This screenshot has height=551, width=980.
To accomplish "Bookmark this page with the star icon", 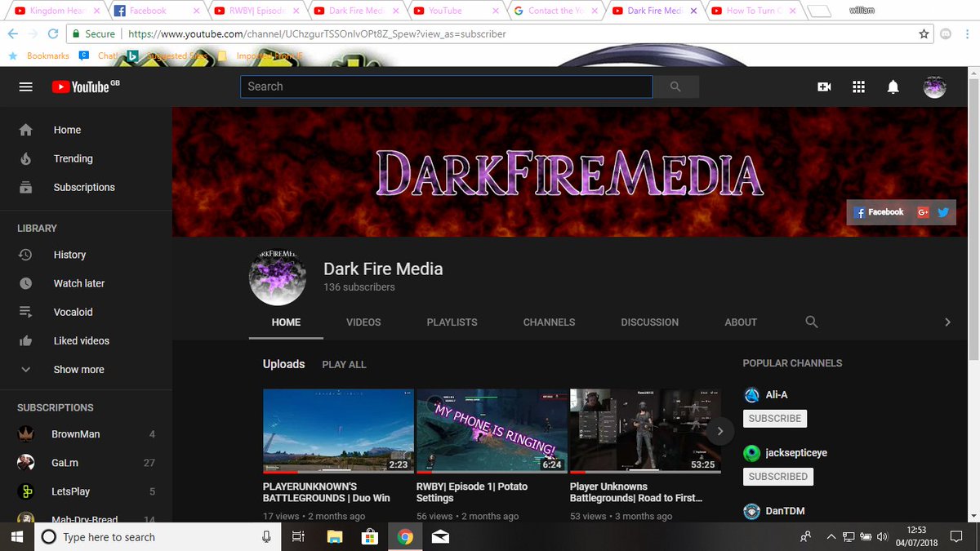I will [924, 34].
